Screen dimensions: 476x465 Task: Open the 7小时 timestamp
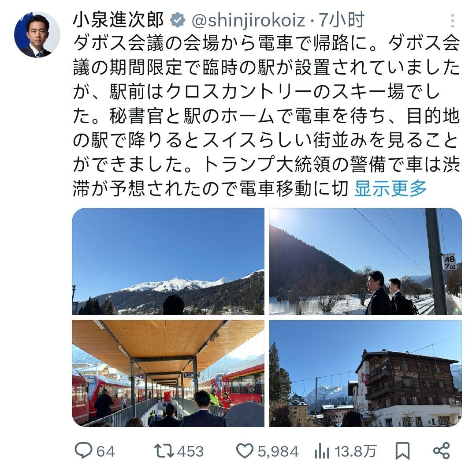click(341, 20)
